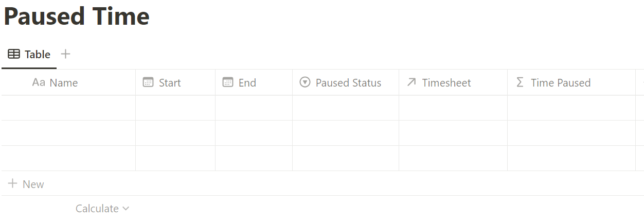The width and height of the screenshot is (644, 220).
Task: Click second row Paused Status cell
Action: click(x=346, y=133)
